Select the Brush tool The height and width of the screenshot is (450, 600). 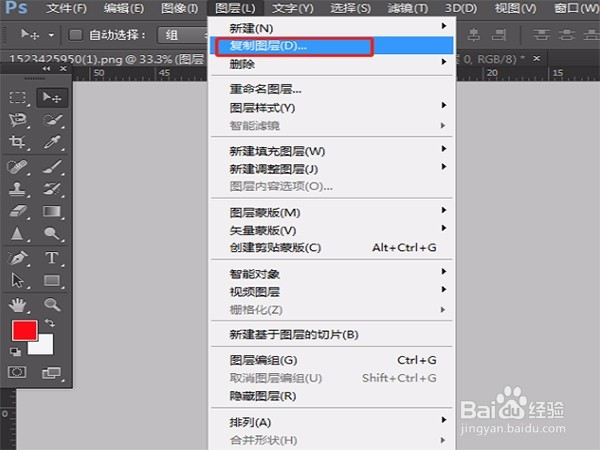tap(52, 167)
